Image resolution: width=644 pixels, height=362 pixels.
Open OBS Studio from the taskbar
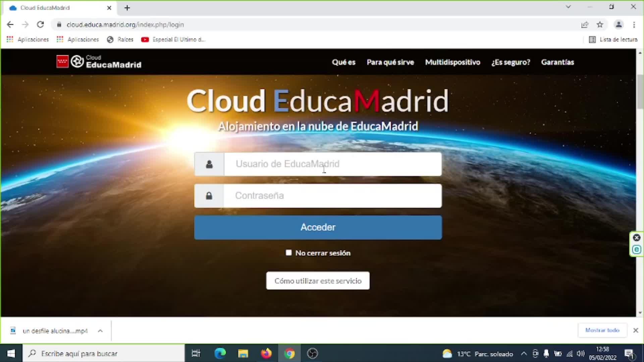coord(313,353)
